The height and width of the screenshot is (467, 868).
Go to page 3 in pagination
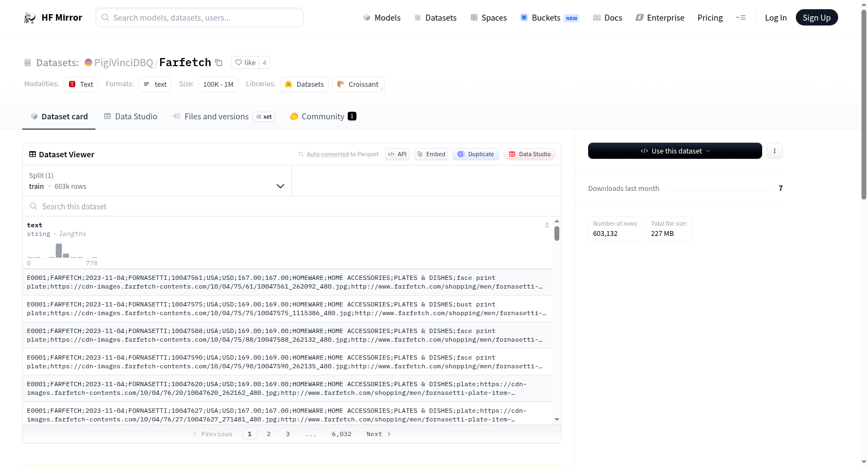pos(288,434)
